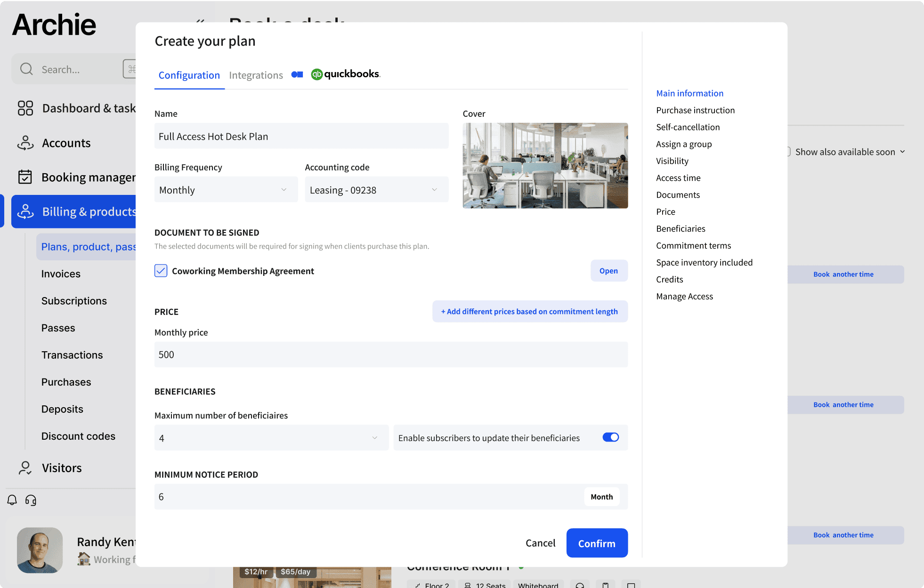924x588 pixels.
Task: Uncheck the Coworking Membership Agreement document
Action: (x=161, y=271)
